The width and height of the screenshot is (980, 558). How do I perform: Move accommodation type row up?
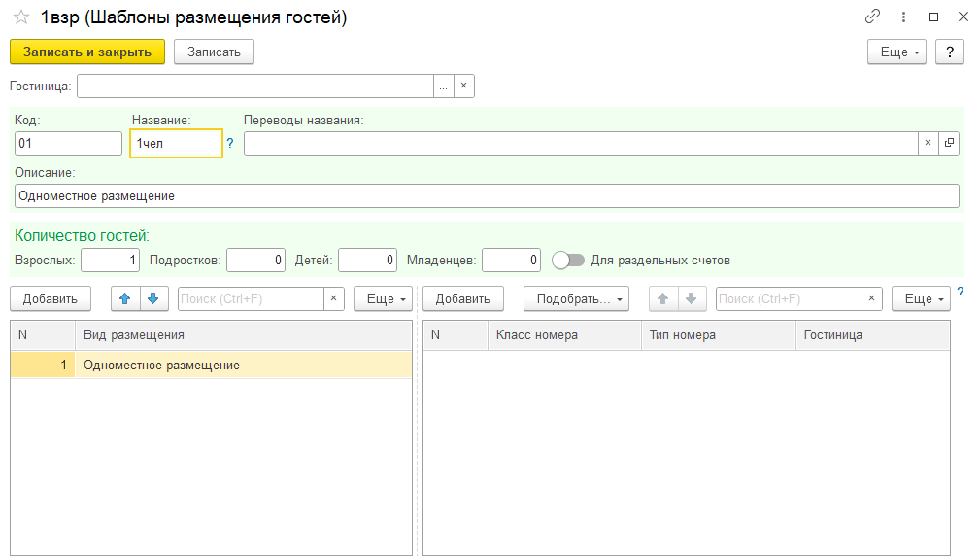click(x=125, y=299)
